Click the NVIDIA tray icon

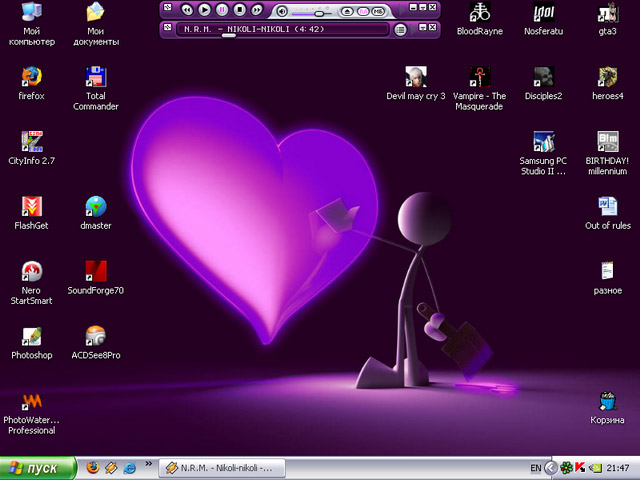[596, 468]
